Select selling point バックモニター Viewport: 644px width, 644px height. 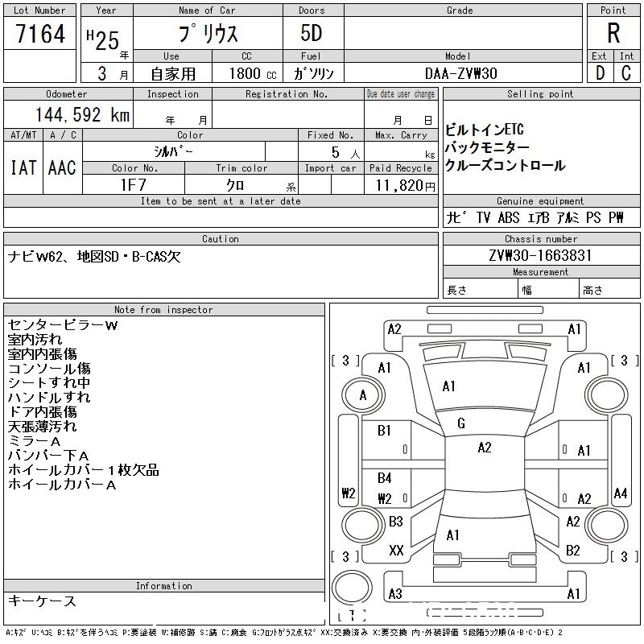point(487,147)
